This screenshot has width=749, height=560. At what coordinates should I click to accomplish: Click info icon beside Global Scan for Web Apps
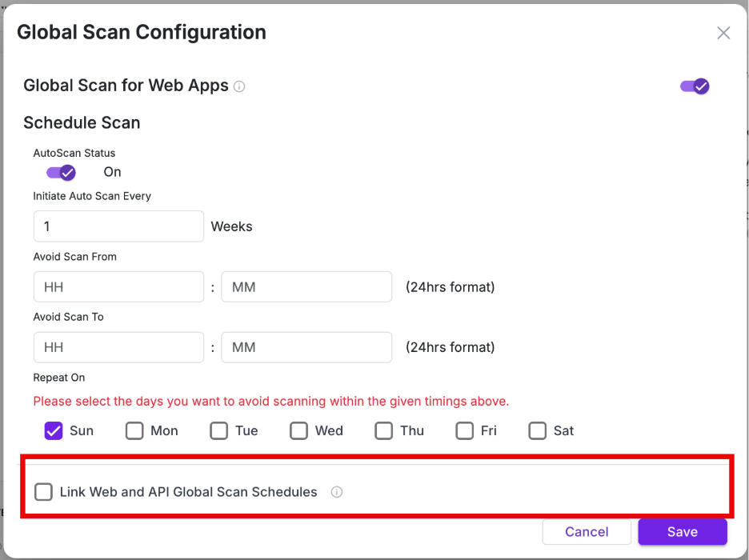point(239,86)
